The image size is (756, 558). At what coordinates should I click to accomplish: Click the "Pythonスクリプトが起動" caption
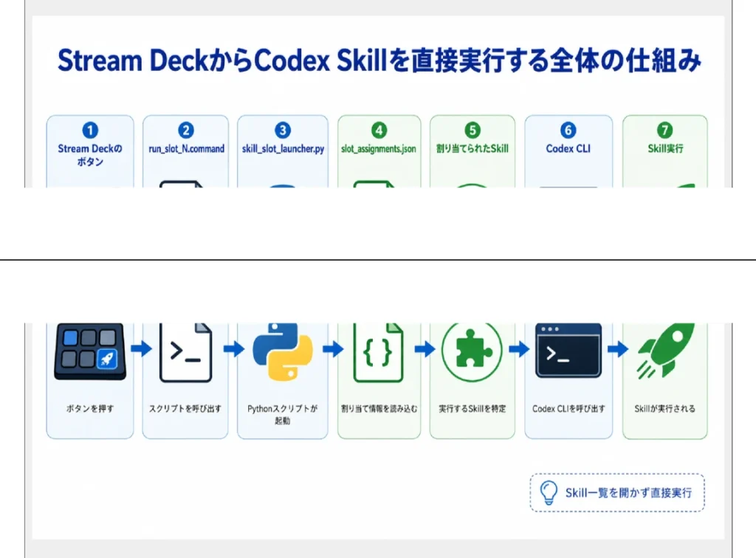coord(283,414)
